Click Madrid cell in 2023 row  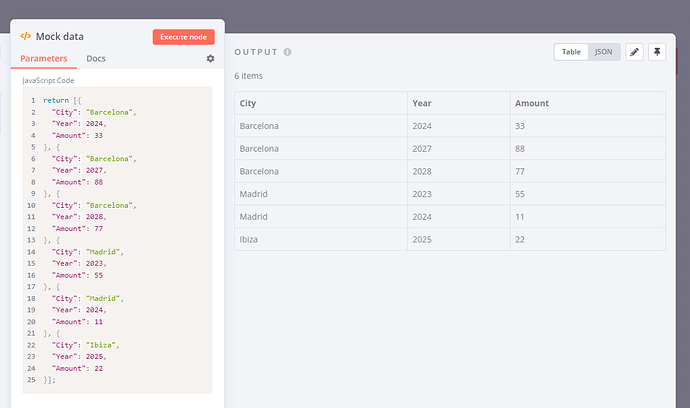[x=321, y=194]
